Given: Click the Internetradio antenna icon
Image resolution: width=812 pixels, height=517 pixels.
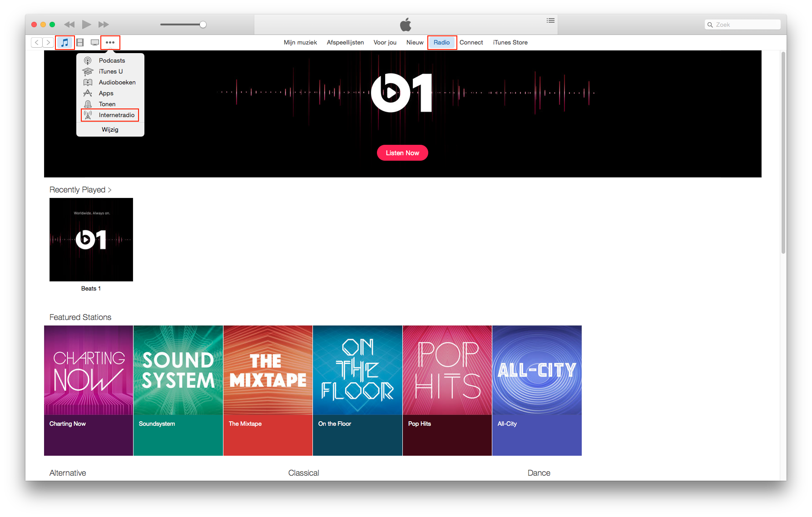Looking at the screenshot, I should [x=88, y=115].
